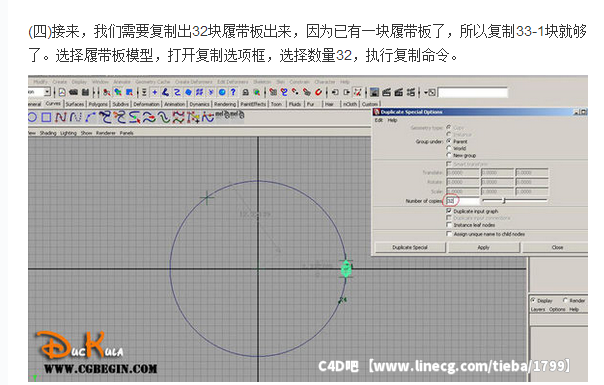Click the Number of copies slider handle
Screen dimensions: 604x385
tap(504, 200)
